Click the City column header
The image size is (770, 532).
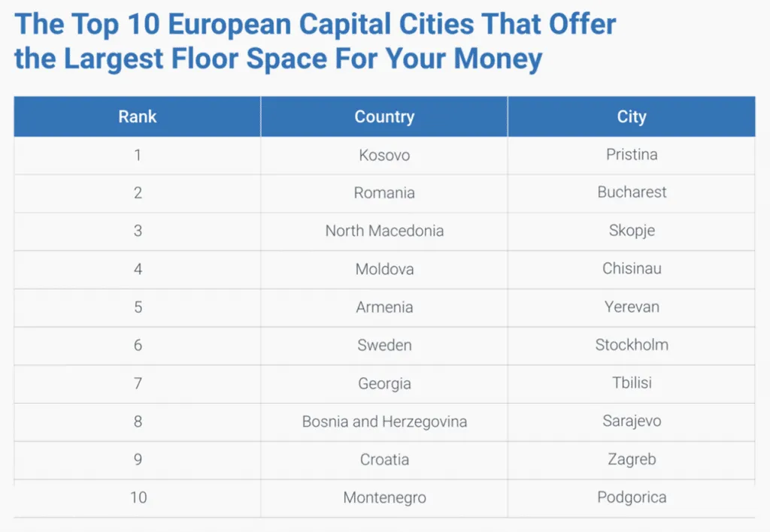click(632, 116)
